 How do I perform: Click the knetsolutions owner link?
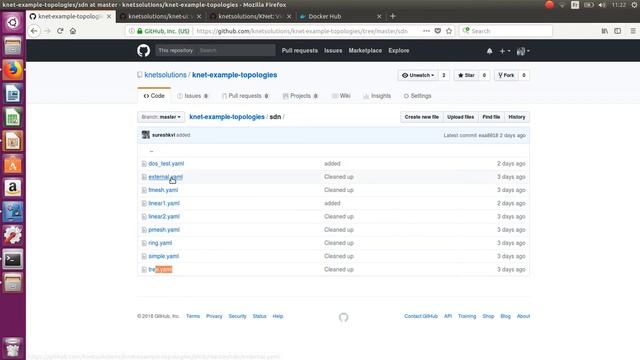(165, 75)
